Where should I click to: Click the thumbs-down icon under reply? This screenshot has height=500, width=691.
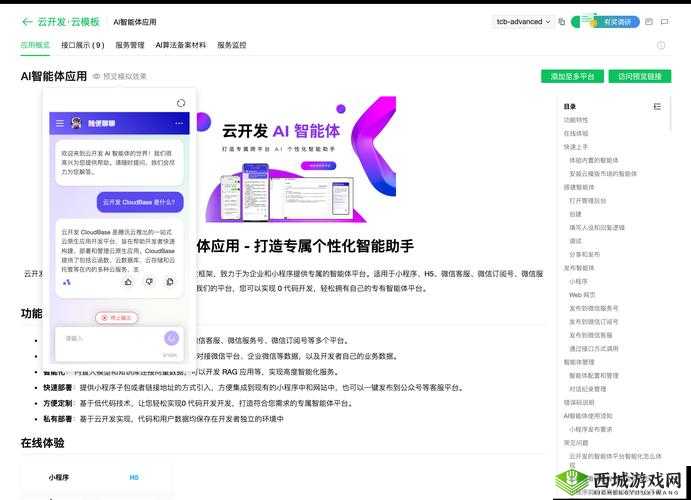(149, 282)
